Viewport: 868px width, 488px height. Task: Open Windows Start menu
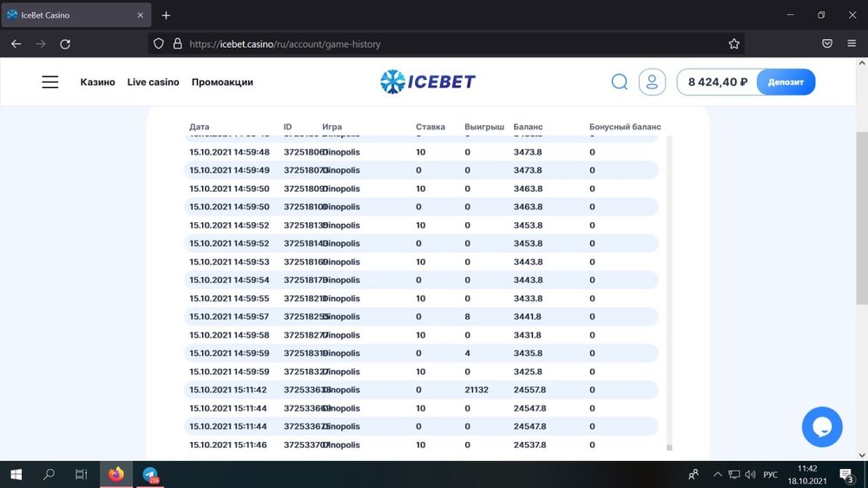pyautogui.click(x=16, y=474)
